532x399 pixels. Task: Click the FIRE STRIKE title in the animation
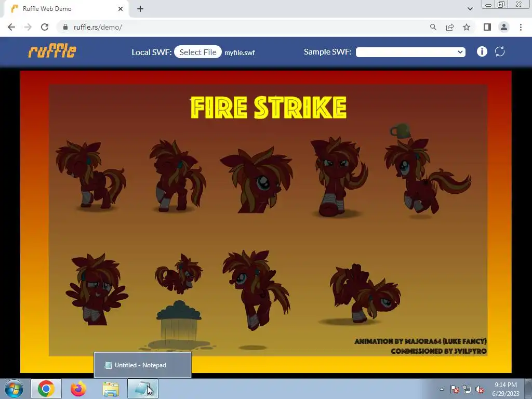pyautogui.click(x=269, y=108)
